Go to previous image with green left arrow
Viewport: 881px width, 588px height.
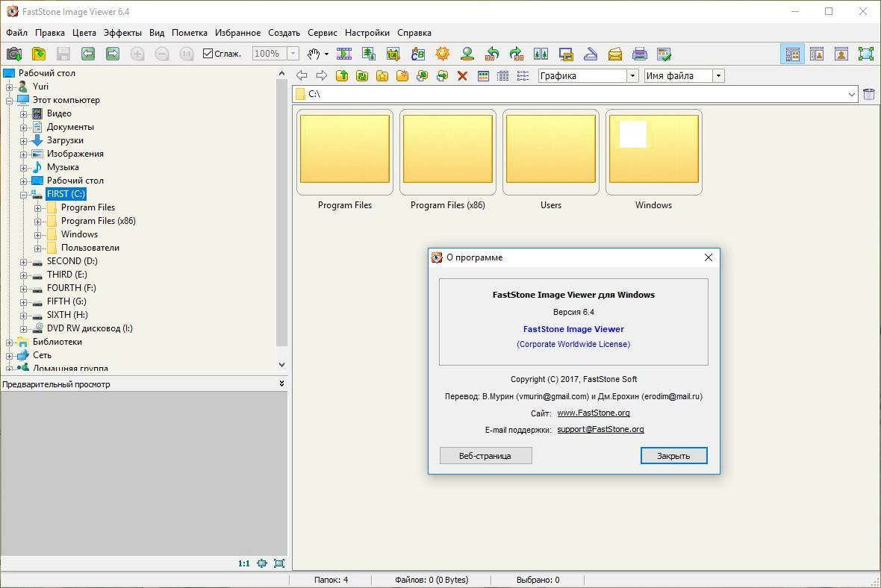coord(87,54)
